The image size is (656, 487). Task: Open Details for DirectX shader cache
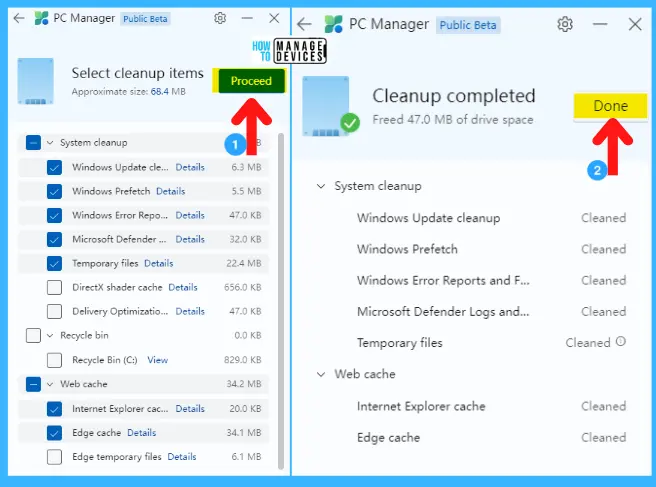coord(183,287)
